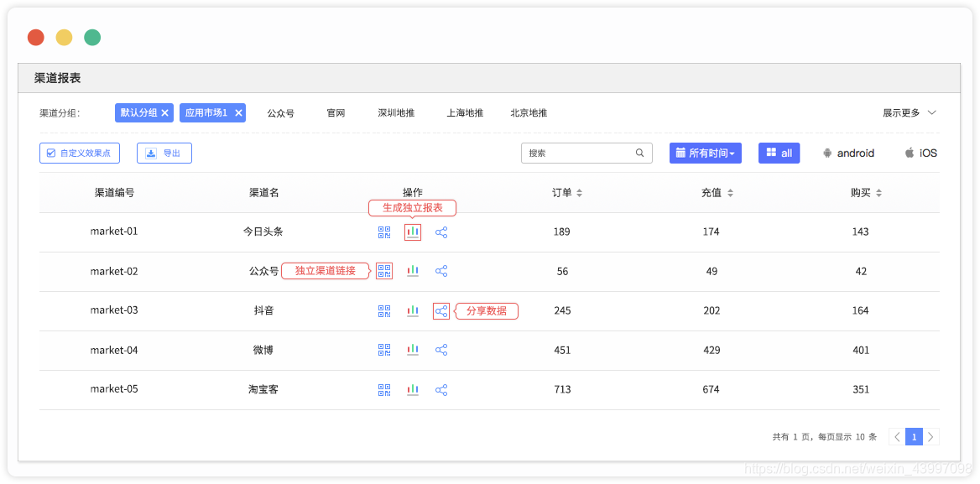Go to next page arrow
This screenshot has width=980, height=484.
pos(931,436)
